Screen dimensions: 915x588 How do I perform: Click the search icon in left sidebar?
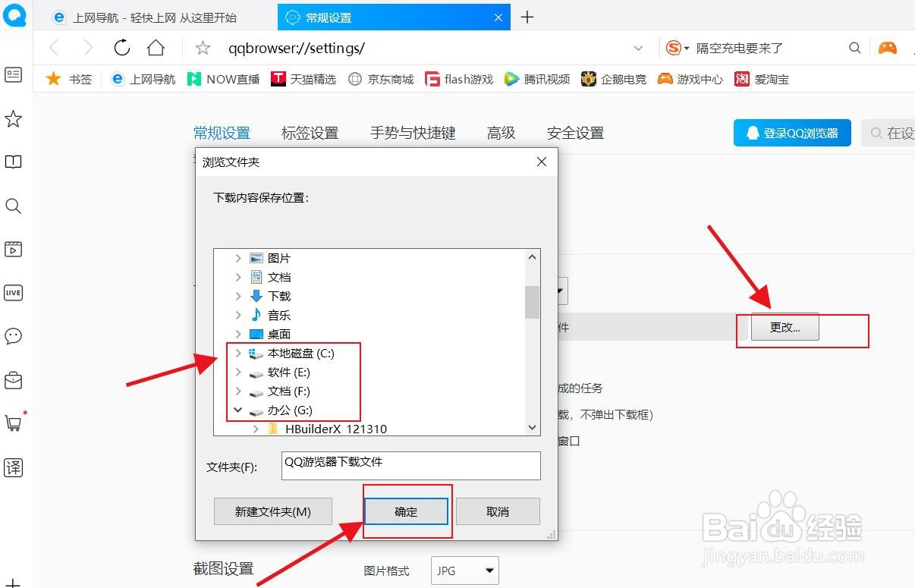click(14, 206)
